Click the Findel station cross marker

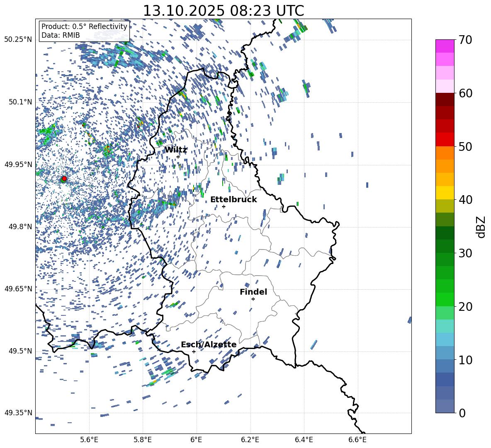tap(253, 299)
